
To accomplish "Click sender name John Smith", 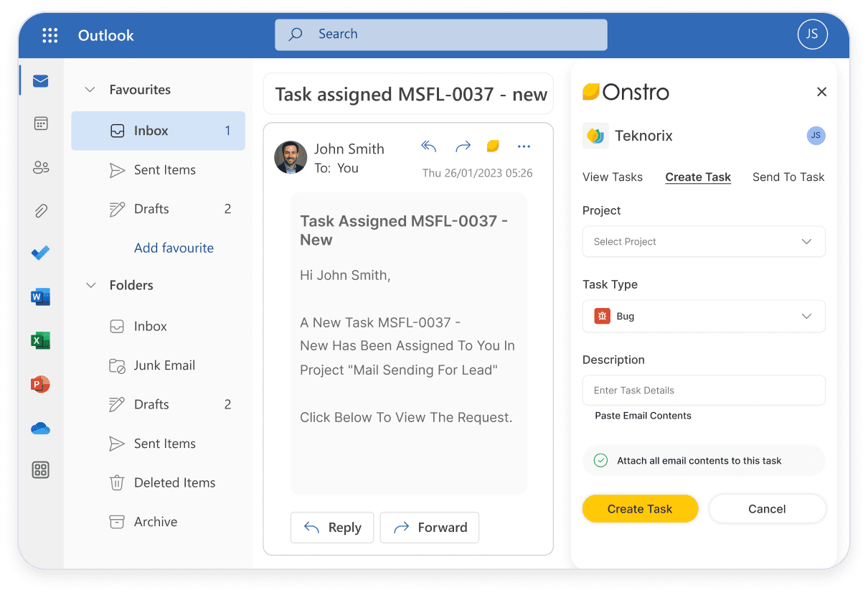I will pos(349,149).
